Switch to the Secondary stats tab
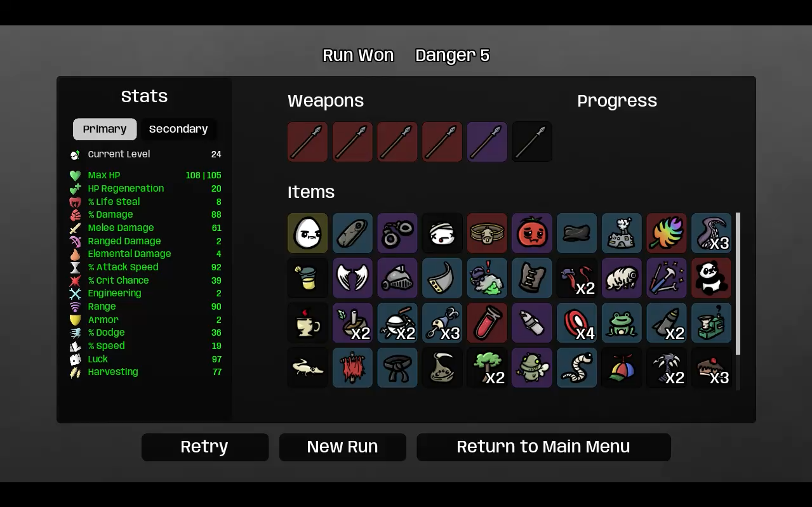 [178, 129]
